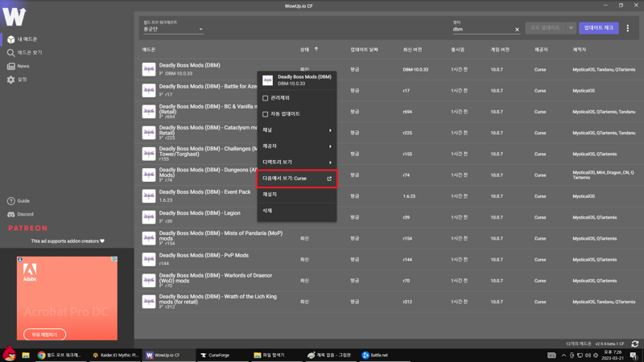644x362 pixels.
Task: Sort by the 상태 column header
Action: pyautogui.click(x=304, y=50)
